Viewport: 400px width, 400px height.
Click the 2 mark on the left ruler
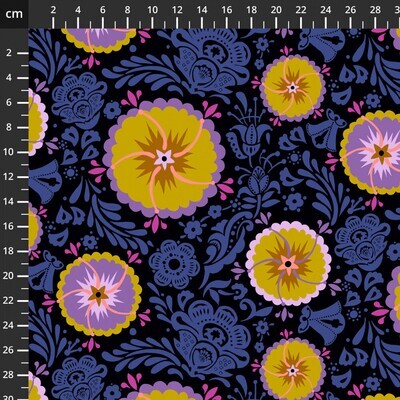[8, 53]
